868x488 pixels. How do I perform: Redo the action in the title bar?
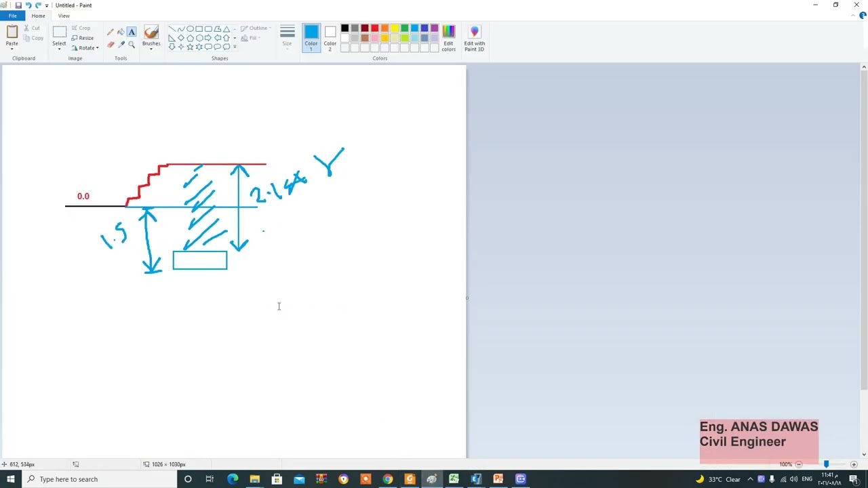pyautogui.click(x=37, y=5)
